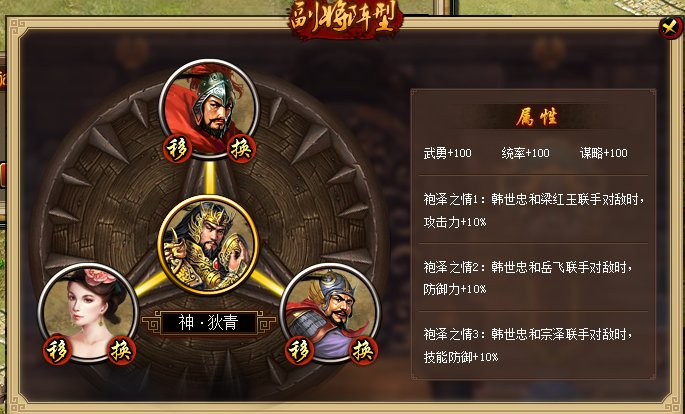The image size is (685, 414).
Task: Click the 换 button on the lady portrait
Action: (x=121, y=351)
